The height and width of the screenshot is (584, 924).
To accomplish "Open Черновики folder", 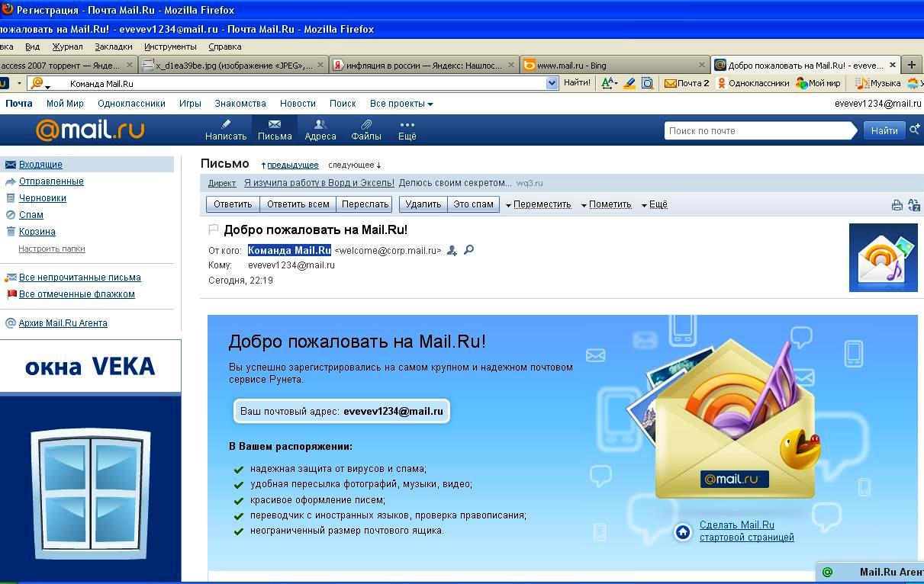I will coord(43,198).
